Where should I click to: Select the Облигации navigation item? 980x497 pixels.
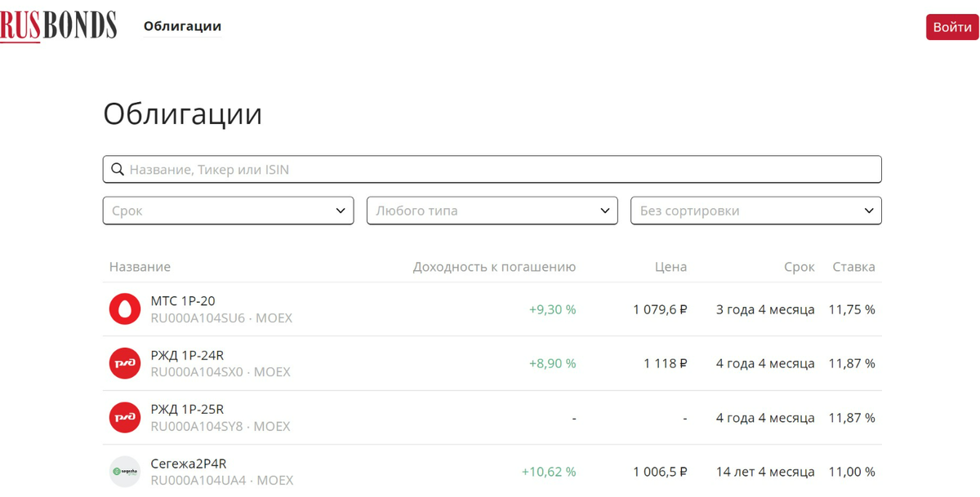pyautogui.click(x=181, y=25)
